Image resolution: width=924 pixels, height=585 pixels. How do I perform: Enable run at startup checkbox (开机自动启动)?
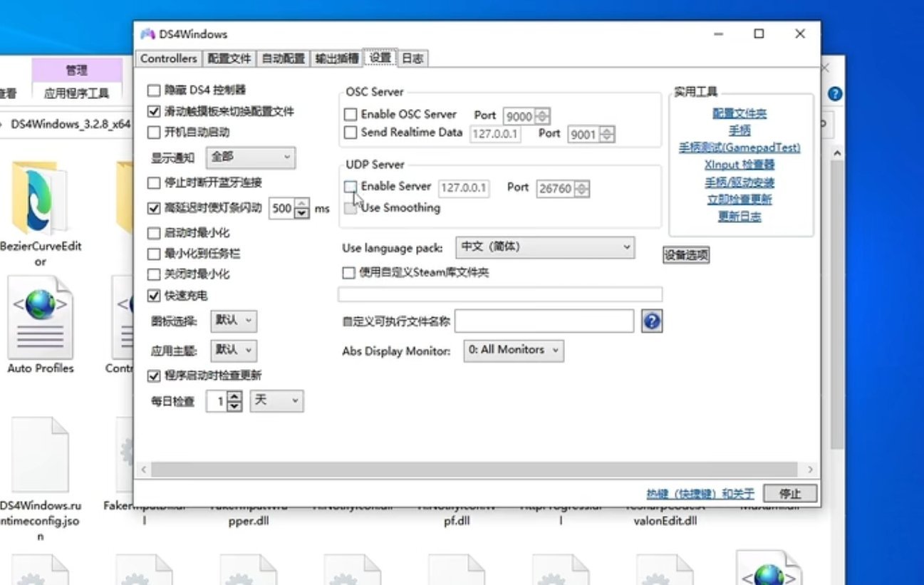154,133
